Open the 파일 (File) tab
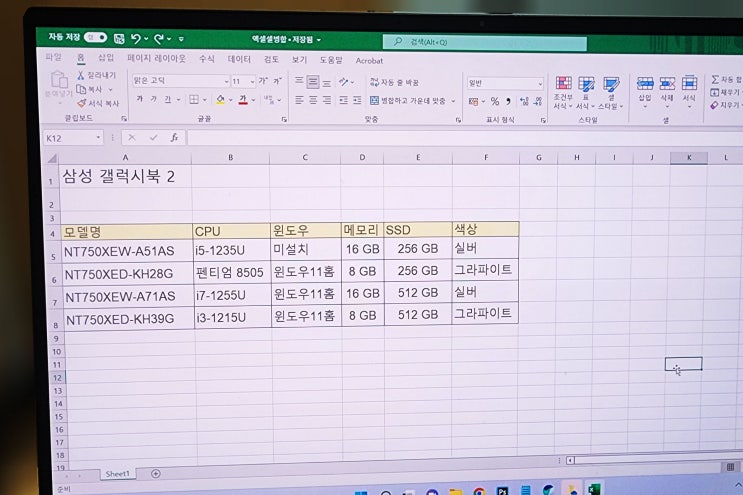The width and height of the screenshot is (743, 495). click(54, 57)
